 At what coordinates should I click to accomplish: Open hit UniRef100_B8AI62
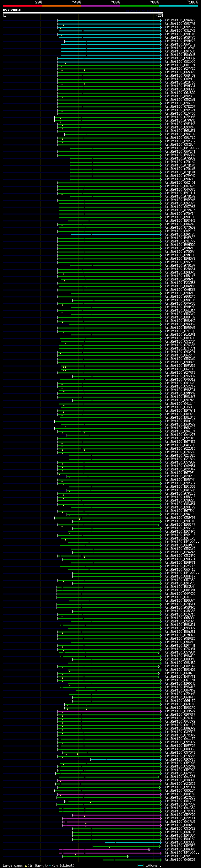click(180, 839)
